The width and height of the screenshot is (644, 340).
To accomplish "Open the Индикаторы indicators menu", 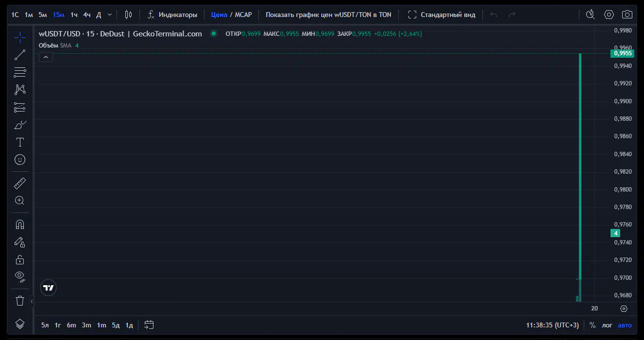I will click(x=172, y=15).
